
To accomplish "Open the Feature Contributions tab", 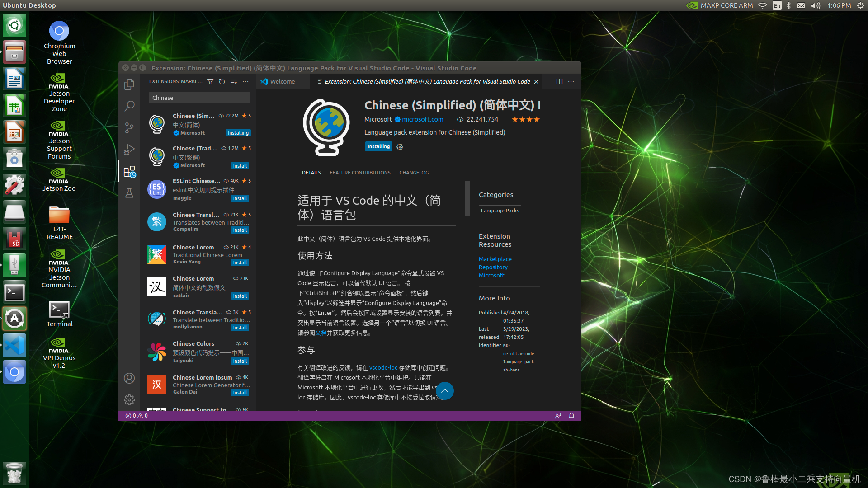I will click(x=360, y=173).
